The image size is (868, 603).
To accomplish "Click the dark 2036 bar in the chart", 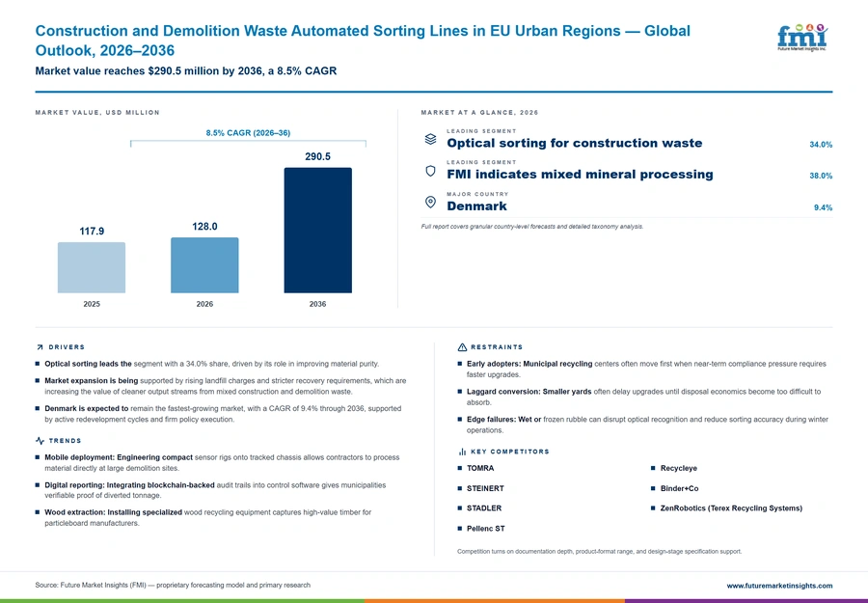I will [317, 231].
